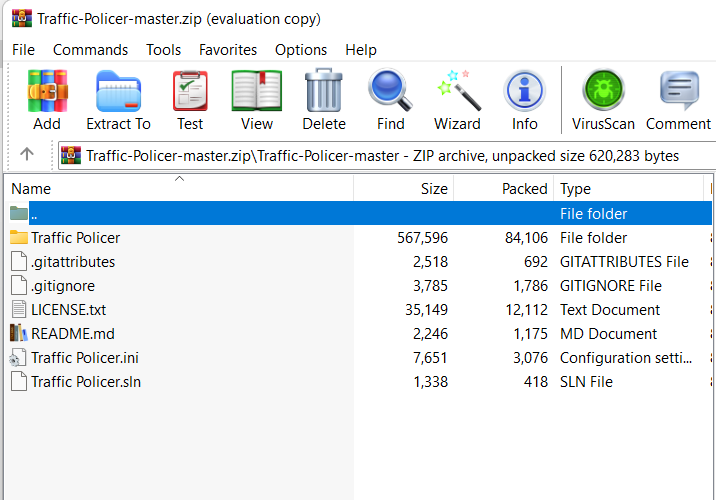The image size is (716, 500).
Task: Select the .gitattributes file name
Action: [73, 262]
